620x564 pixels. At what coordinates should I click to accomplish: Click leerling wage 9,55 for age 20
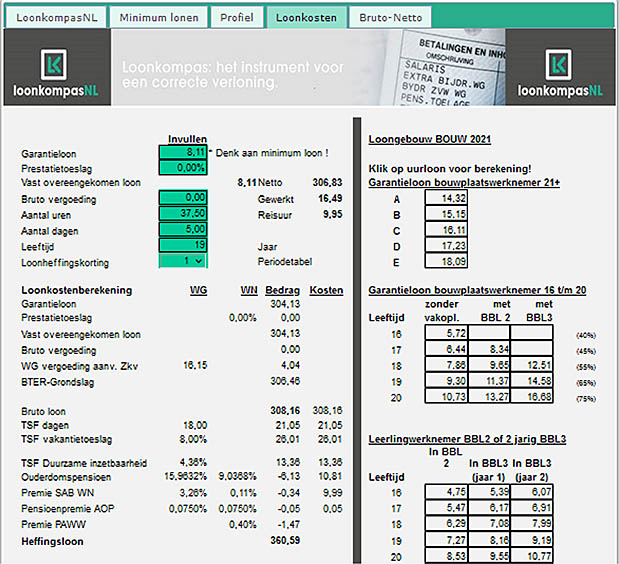pos(490,556)
